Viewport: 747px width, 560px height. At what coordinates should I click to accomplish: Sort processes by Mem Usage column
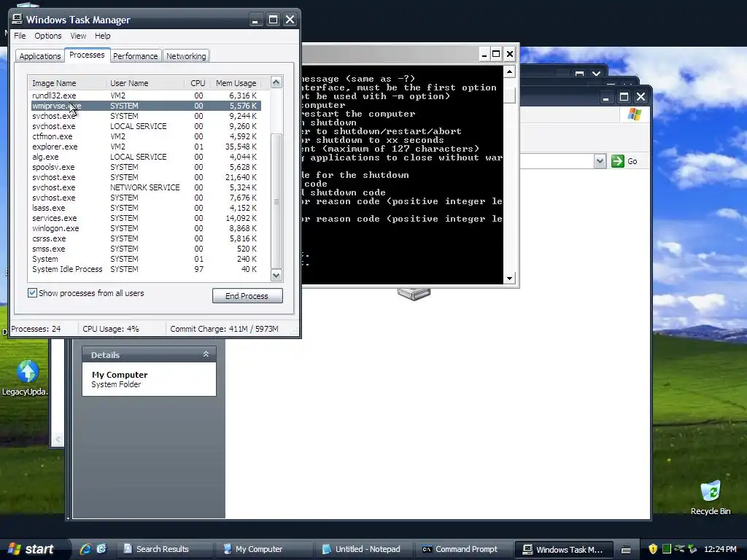point(236,83)
